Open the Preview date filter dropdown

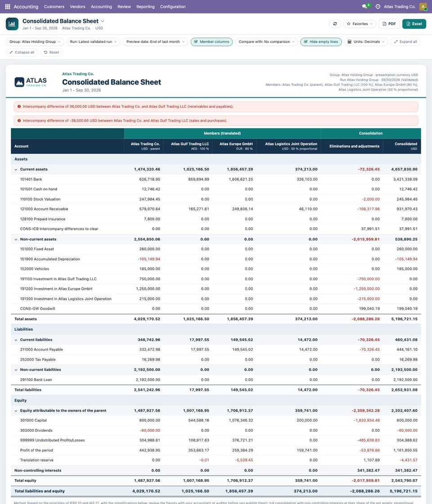tap(155, 42)
